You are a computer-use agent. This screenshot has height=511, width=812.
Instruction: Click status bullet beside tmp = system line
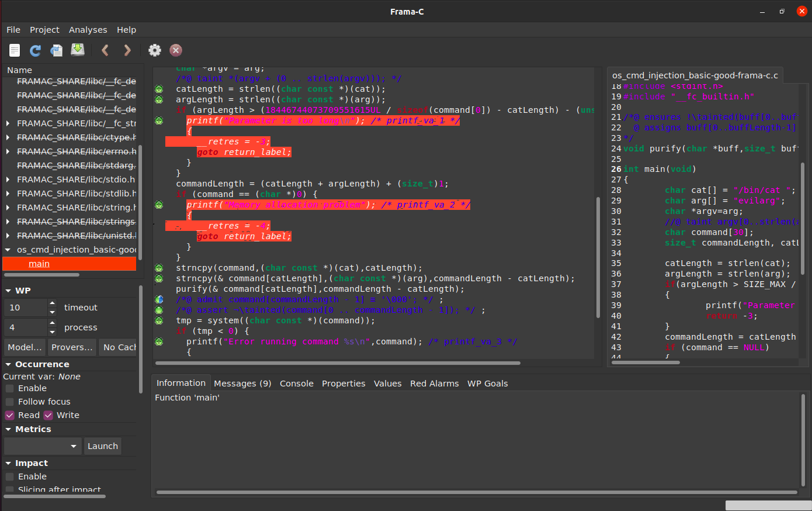point(159,321)
